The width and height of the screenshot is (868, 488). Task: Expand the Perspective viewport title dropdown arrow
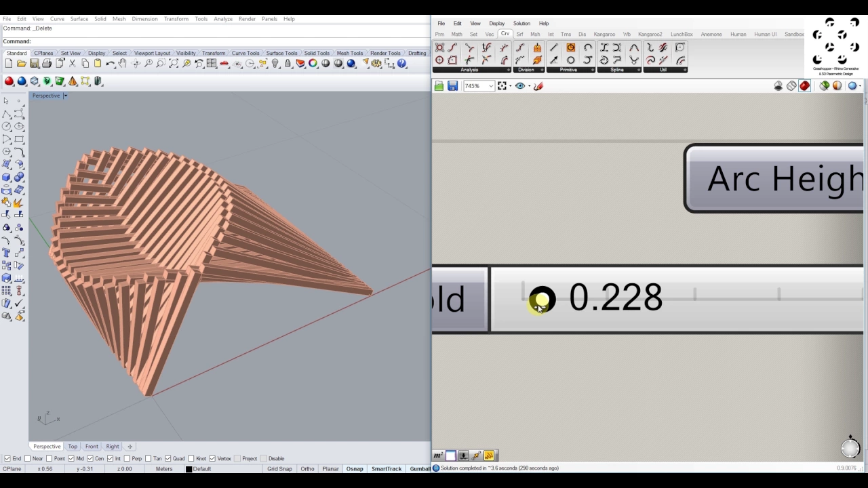[x=65, y=96]
